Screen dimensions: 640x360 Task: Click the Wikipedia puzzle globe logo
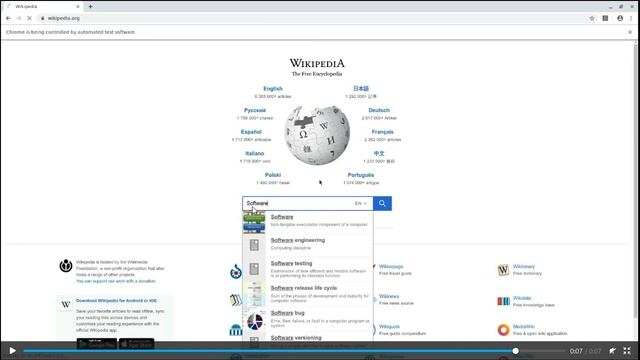coord(317,135)
